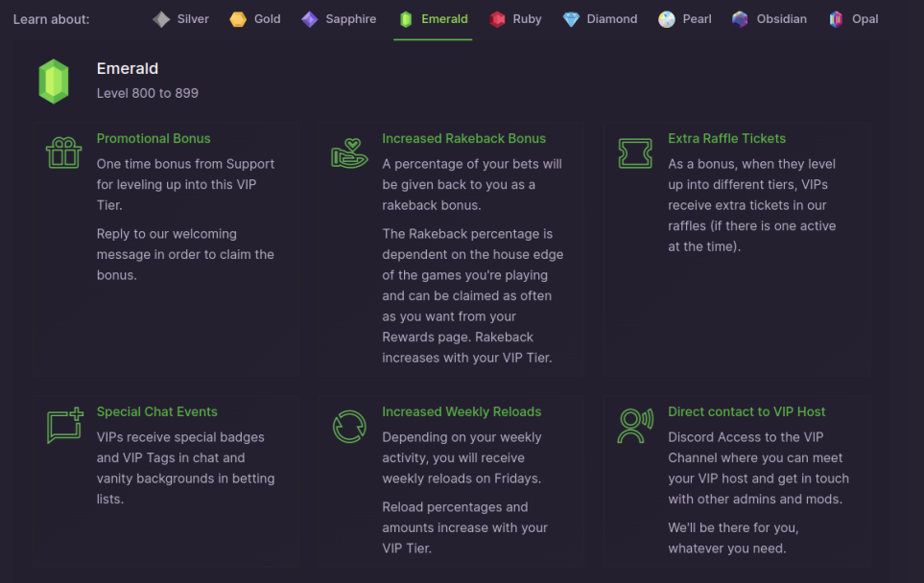Click the Increased Weekly Reloads heading

pos(462,411)
